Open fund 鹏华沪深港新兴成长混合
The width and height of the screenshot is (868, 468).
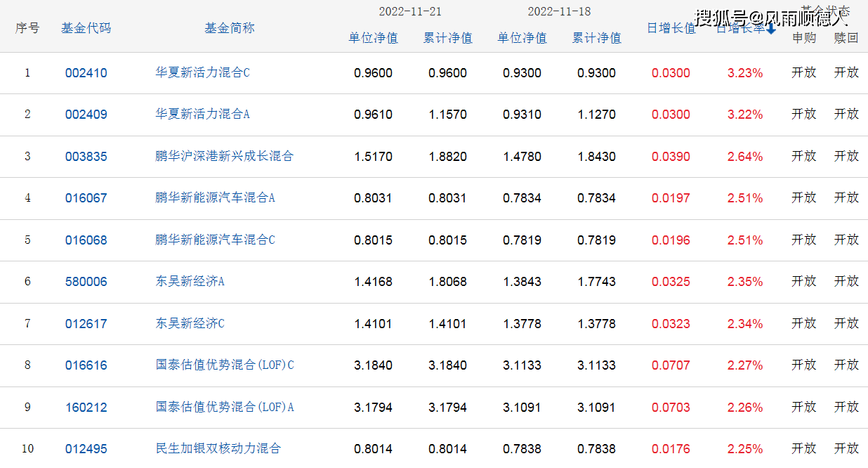coord(224,156)
